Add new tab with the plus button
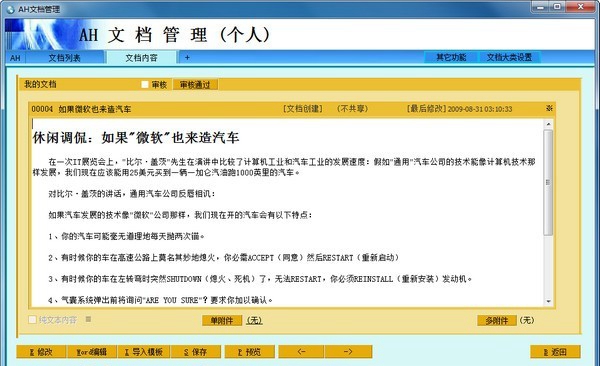 [187, 57]
